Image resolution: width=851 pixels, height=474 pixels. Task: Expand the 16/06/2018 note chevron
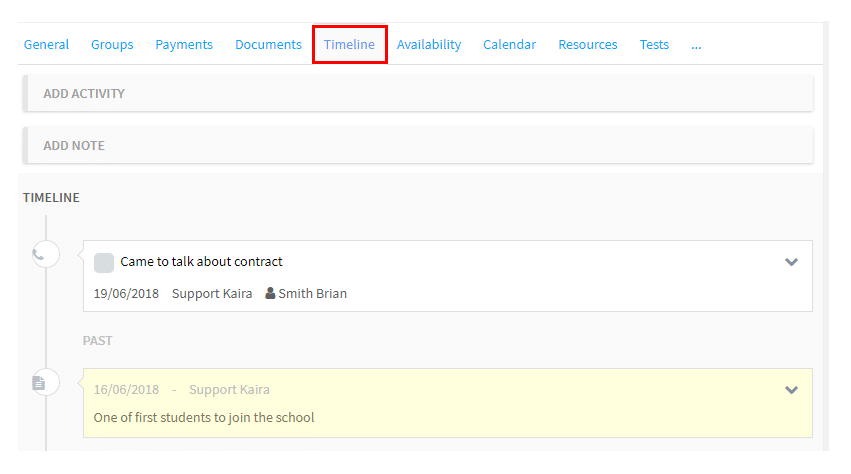pos(791,390)
